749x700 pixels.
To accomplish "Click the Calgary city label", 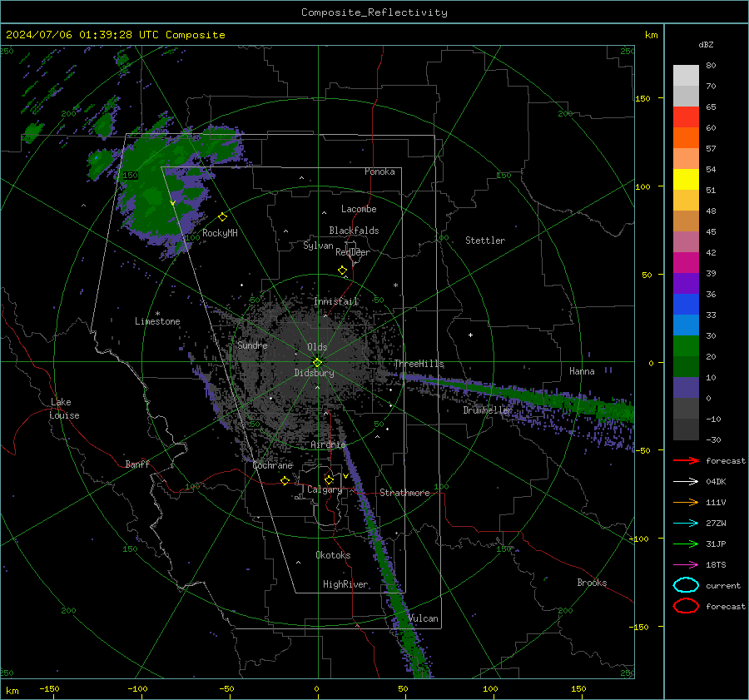I will click(x=325, y=489).
